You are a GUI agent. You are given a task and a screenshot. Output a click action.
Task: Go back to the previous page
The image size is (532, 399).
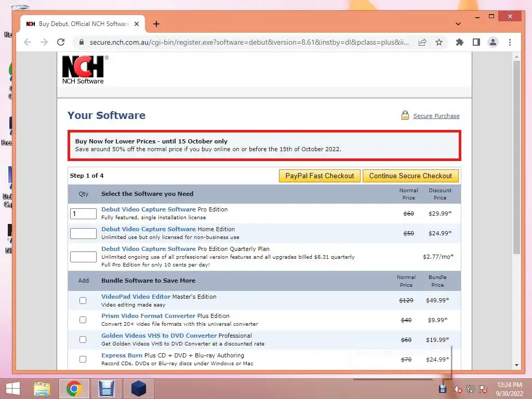28,42
